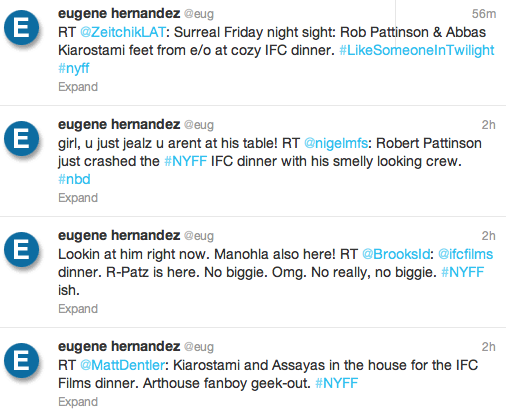Visit the @nigelmfs profile mention
Screen dimensions: 506x415
(x=336, y=143)
